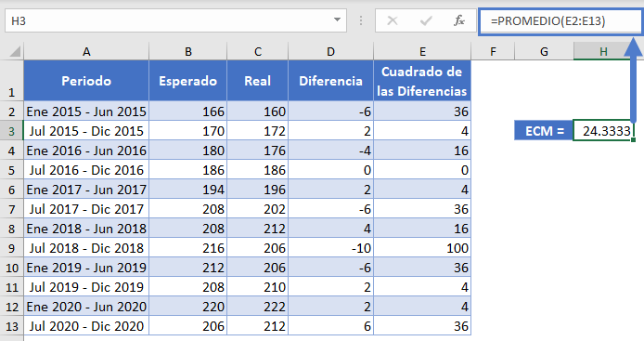Click the formula bar with =PROMEDIO(E2:E13)

560,20
